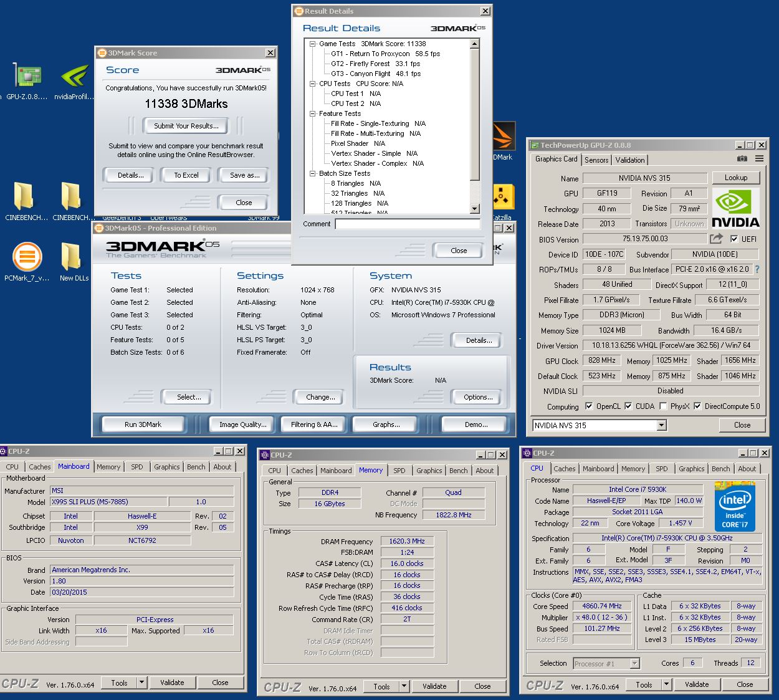
Task: Click the Comment input field
Action: point(408,224)
